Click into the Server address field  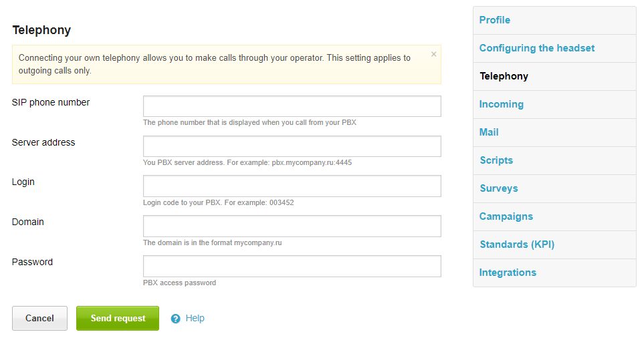[x=292, y=146]
